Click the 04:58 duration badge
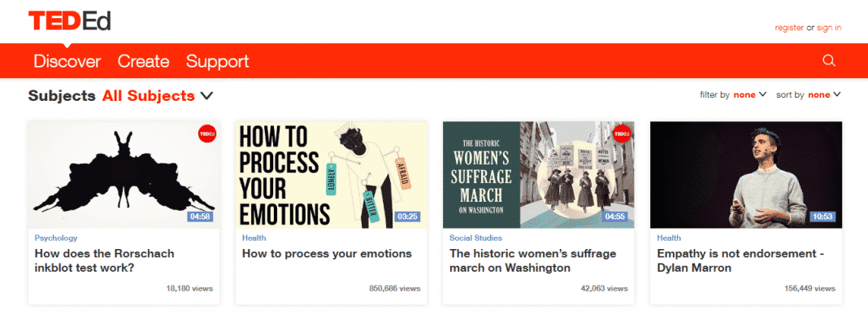The width and height of the screenshot is (868, 315). click(x=200, y=217)
